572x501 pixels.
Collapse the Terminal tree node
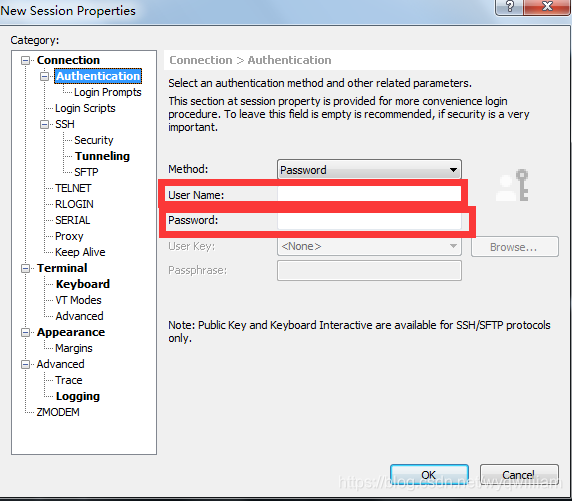(x=25, y=268)
